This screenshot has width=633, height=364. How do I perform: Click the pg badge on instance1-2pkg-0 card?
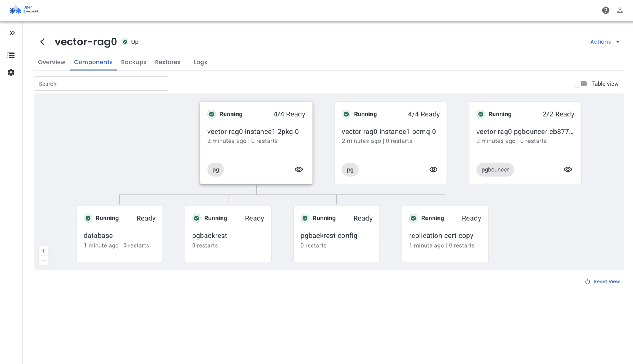[x=216, y=170]
